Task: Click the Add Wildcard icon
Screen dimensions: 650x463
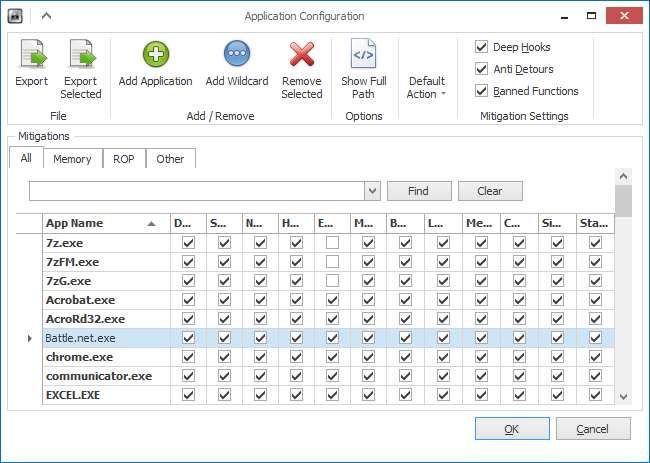Action: [x=236, y=55]
